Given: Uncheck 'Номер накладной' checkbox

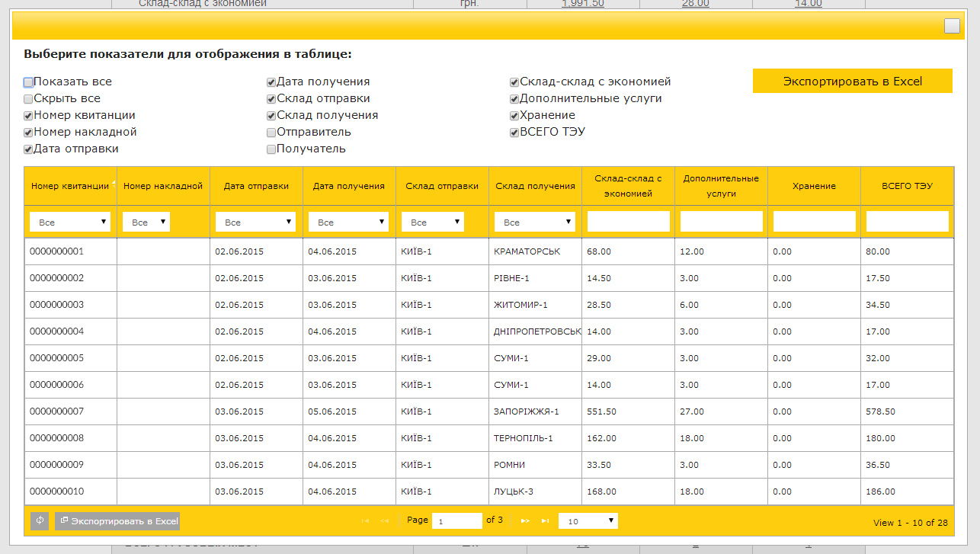Looking at the screenshot, I should pos(28,133).
